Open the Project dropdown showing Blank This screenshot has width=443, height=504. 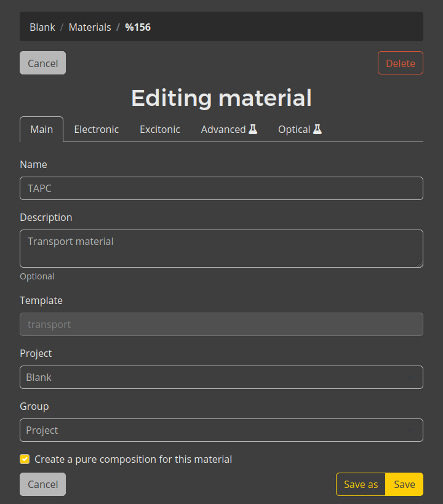(x=221, y=377)
